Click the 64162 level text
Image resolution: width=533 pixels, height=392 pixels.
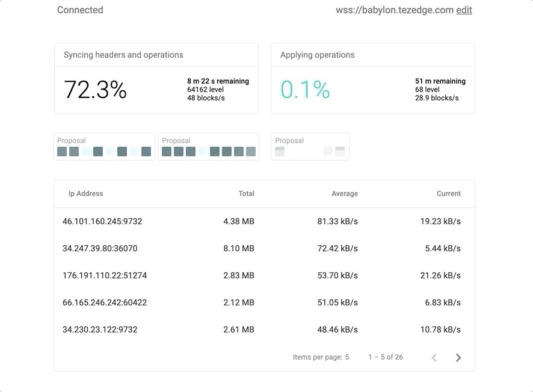205,90
